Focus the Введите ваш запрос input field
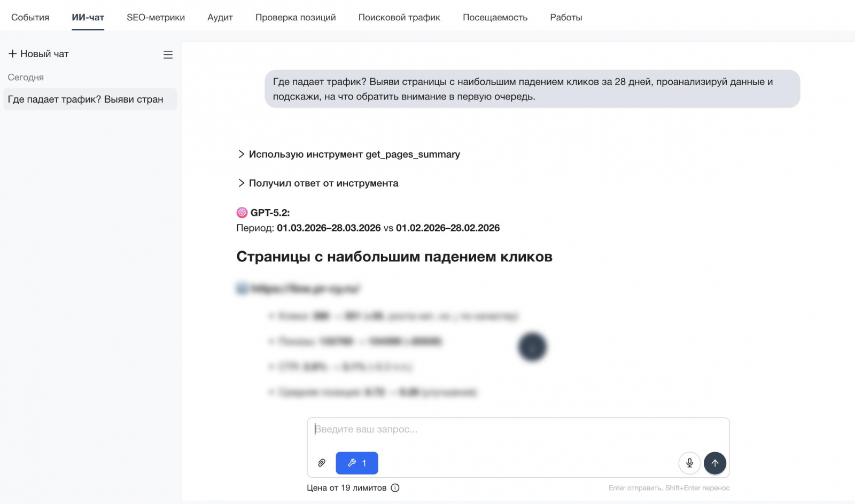Image resolution: width=855 pixels, height=504 pixels. [518, 432]
